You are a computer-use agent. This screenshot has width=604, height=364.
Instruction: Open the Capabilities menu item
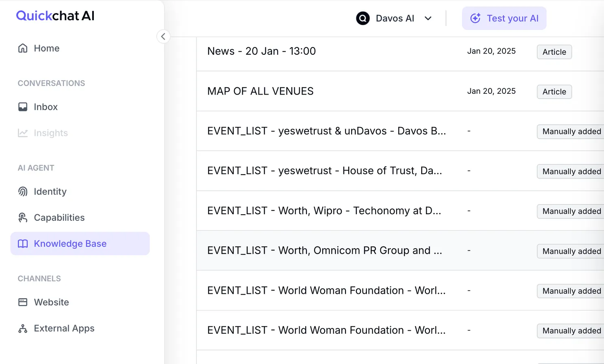point(59,218)
